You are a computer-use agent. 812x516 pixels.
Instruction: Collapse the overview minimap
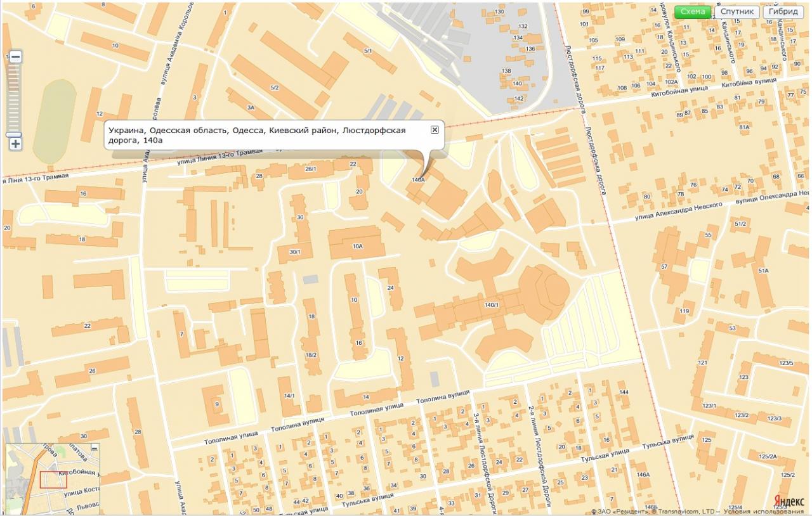(95, 448)
